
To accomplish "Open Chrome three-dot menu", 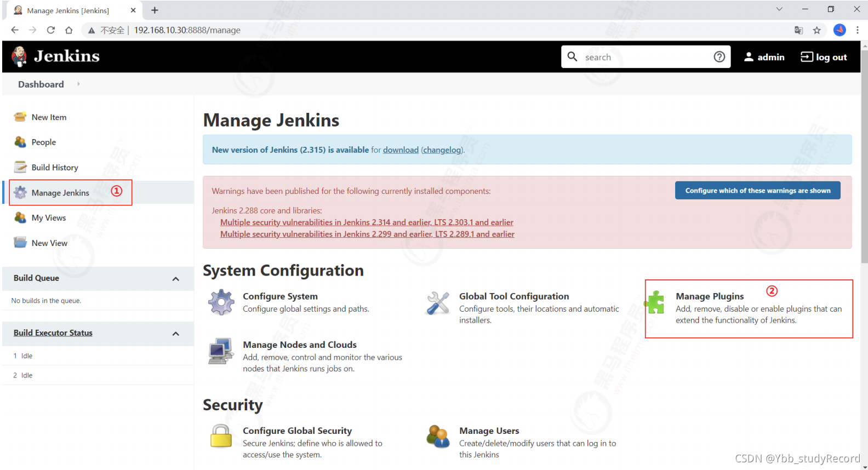I will tap(858, 30).
